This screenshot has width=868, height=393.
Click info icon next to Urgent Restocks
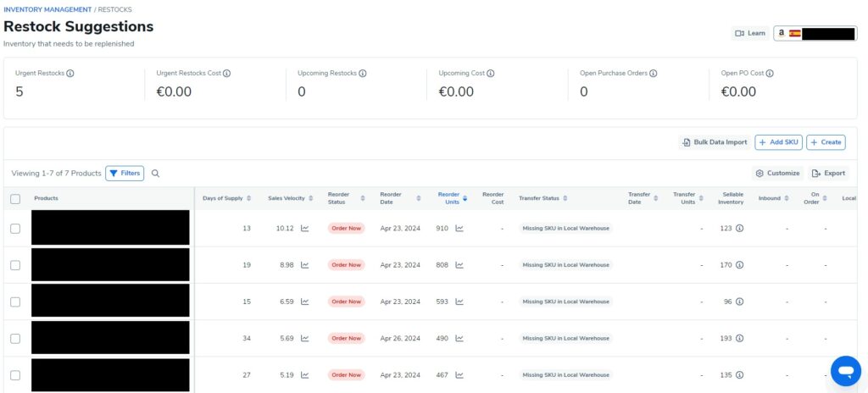tap(70, 74)
